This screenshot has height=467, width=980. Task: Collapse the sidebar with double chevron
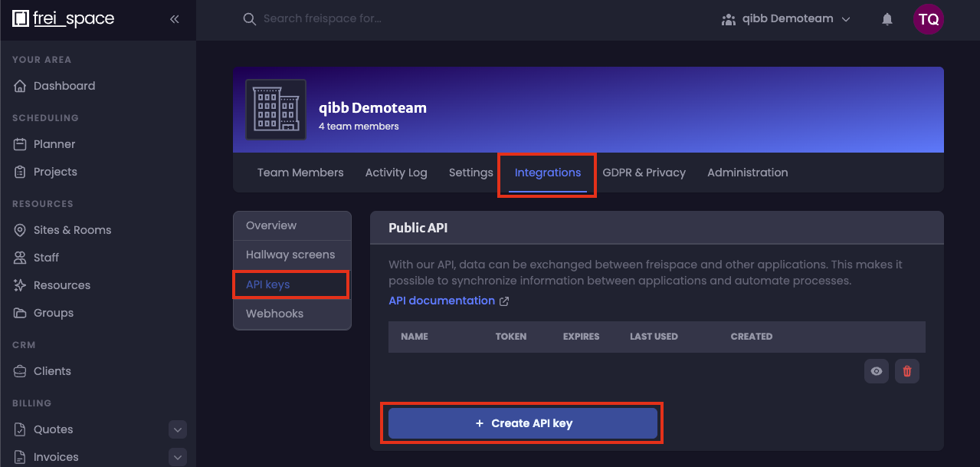tap(175, 19)
